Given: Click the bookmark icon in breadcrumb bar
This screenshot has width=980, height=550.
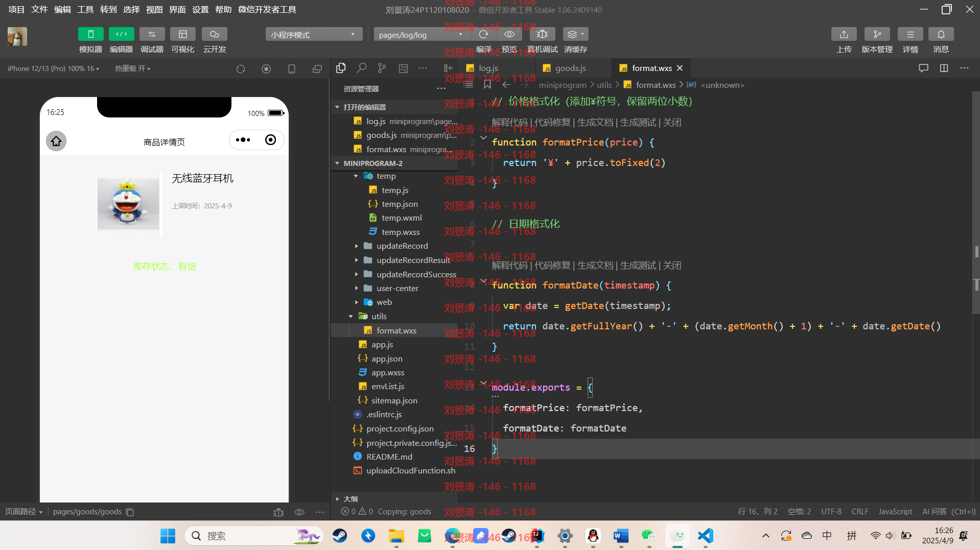Looking at the screenshot, I should click(487, 84).
